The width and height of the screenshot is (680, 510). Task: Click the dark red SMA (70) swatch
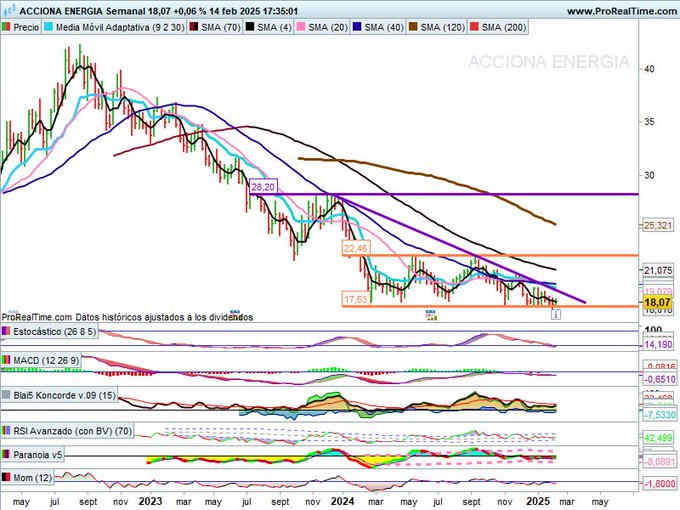pyautogui.click(x=193, y=27)
